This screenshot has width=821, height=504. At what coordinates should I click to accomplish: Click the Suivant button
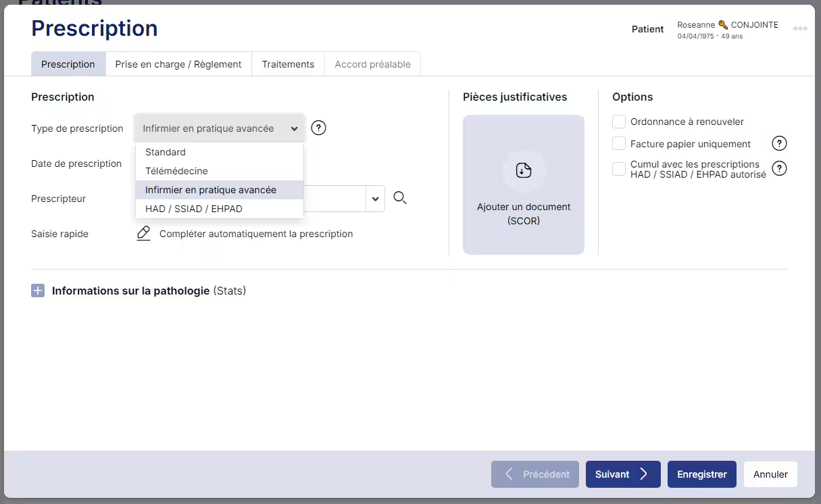tap(622, 474)
